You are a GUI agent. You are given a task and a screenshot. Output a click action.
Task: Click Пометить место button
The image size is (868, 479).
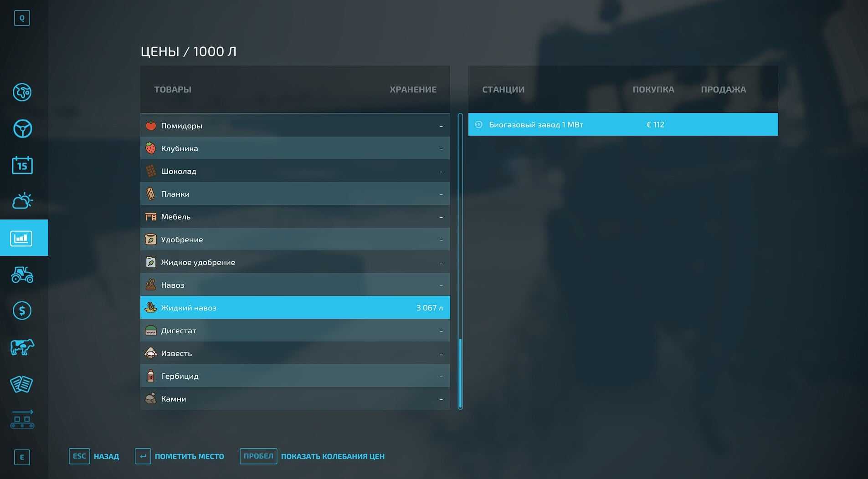pos(180,456)
